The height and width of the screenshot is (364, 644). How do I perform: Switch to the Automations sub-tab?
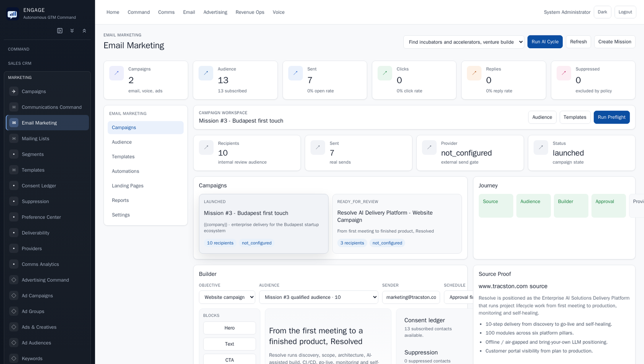pos(146,171)
